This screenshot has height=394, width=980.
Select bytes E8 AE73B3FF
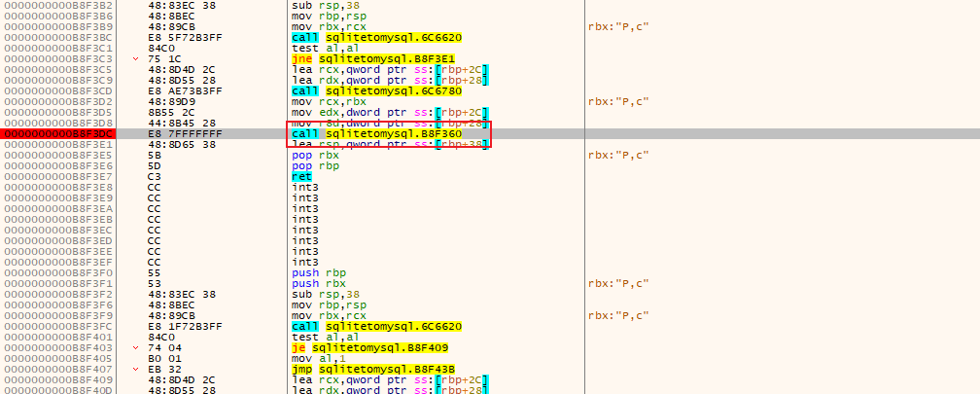pyautogui.click(x=185, y=90)
